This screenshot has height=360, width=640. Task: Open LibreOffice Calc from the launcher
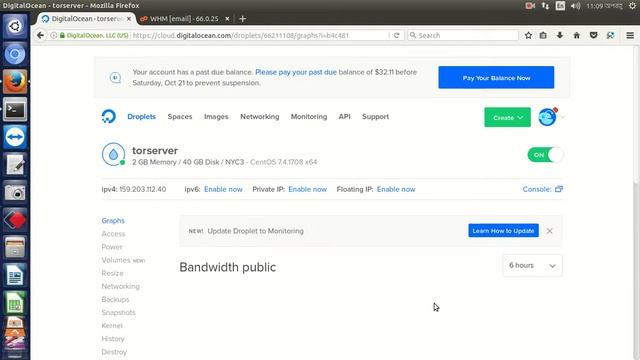click(x=15, y=303)
